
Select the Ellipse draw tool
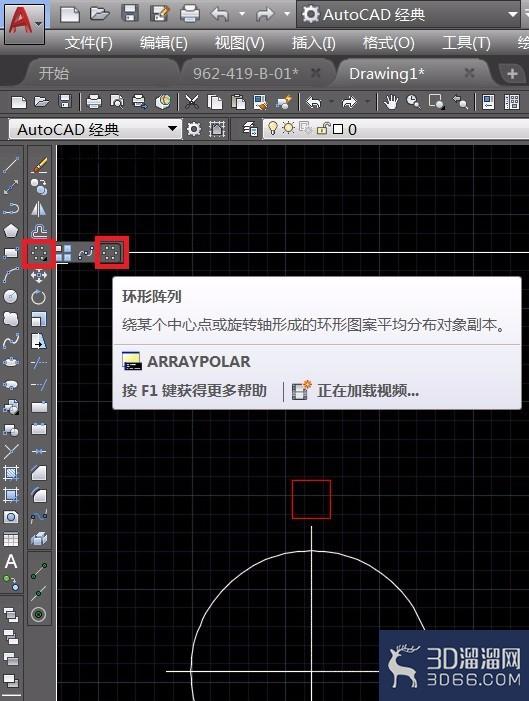point(11,363)
